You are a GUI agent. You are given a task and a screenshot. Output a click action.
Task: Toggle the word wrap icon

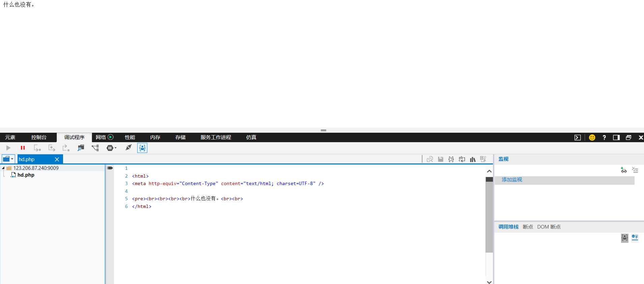(462, 159)
